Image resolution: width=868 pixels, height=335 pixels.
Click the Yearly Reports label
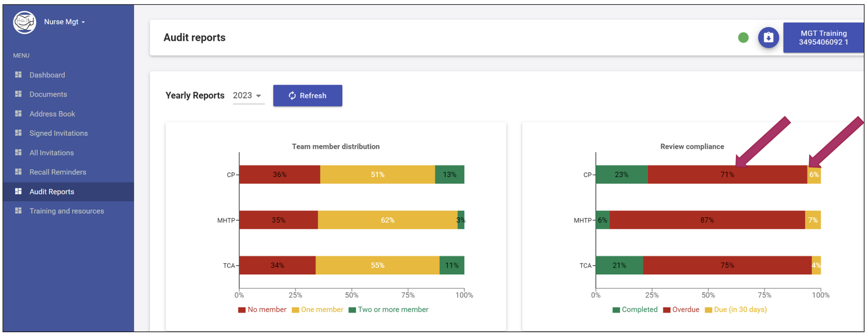[x=195, y=95]
